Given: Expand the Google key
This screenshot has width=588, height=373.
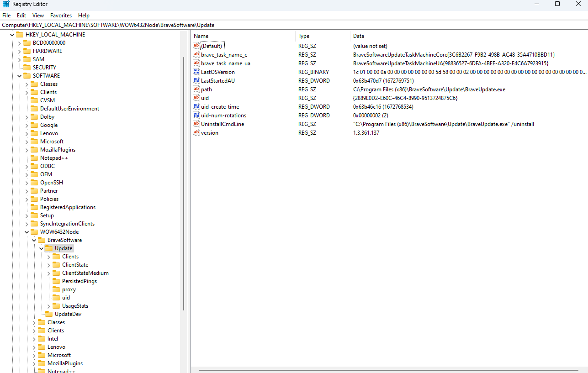Looking at the screenshot, I should point(26,125).
